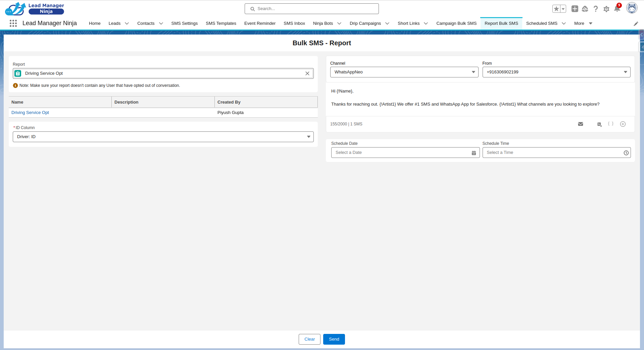The image size is (644, 350).
Task: Open the Event Reminder tab
Action: pos(260,23)
